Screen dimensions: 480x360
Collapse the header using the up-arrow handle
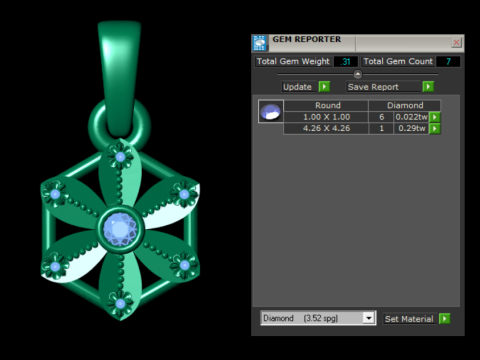coord(357,74)
